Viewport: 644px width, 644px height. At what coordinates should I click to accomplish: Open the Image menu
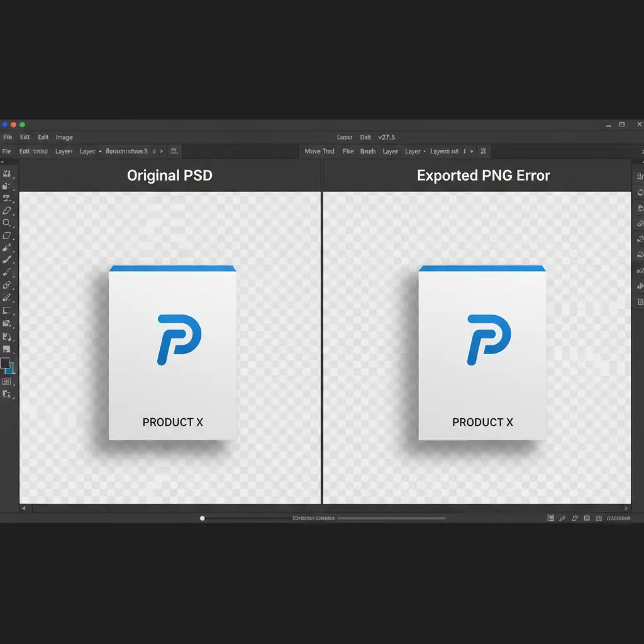64,137
